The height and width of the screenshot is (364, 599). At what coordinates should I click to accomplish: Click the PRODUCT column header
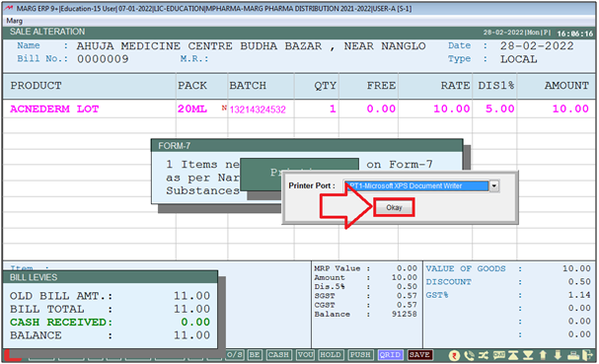click(36, 86)
